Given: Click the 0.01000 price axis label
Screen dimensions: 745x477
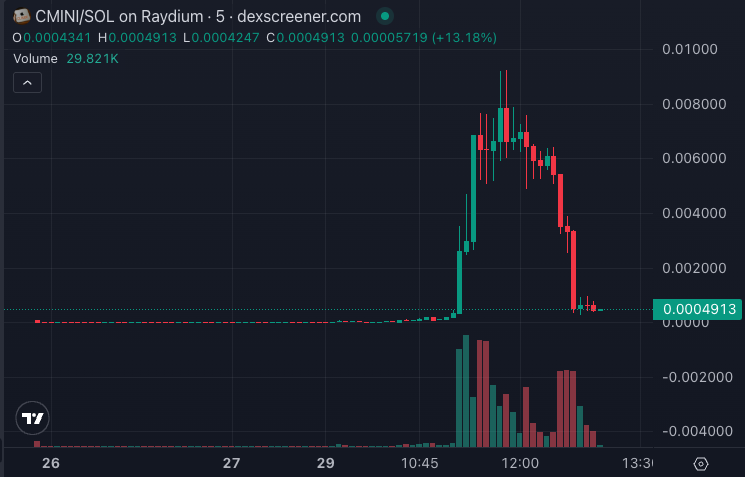Looking at the screenshot, I should point(690,49).
